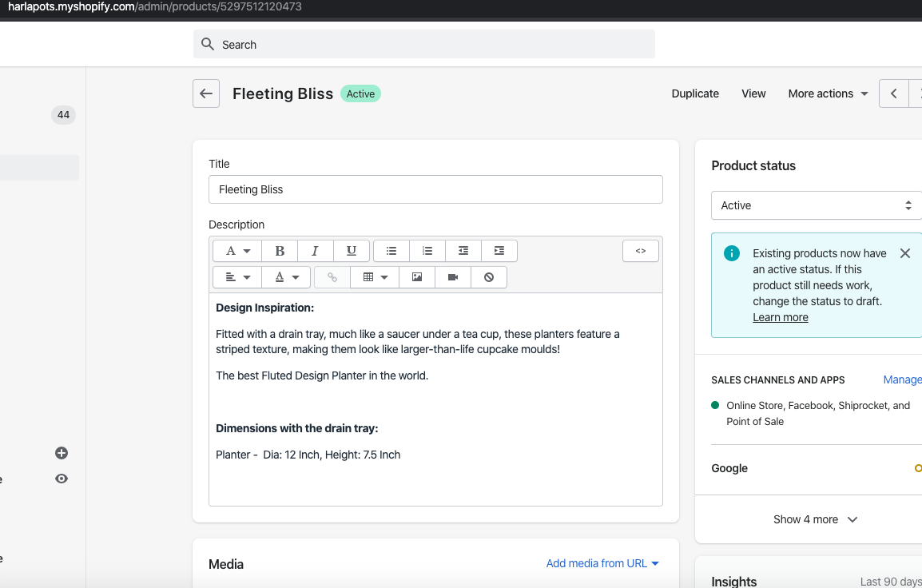The height and width of the screenshot is (588, 922).
Task: Open the Add media from URL menu
Action: click(602, 563)
